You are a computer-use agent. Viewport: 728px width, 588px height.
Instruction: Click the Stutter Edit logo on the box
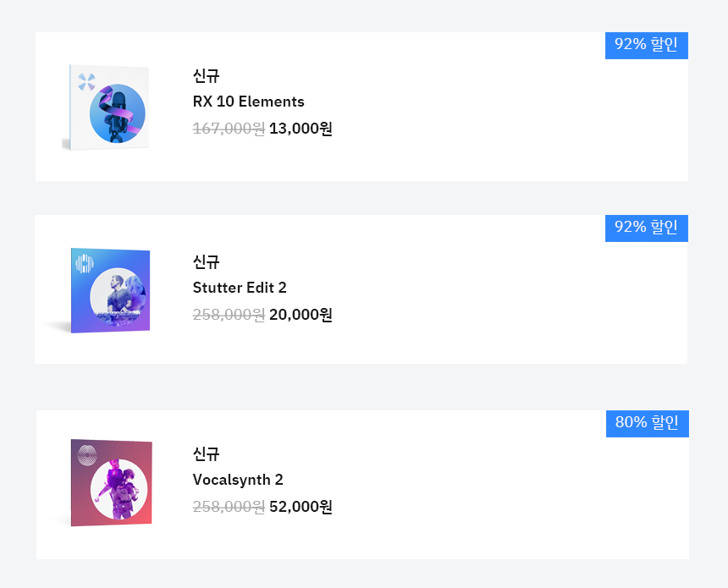pyautogui.click(x=85, y=264)
